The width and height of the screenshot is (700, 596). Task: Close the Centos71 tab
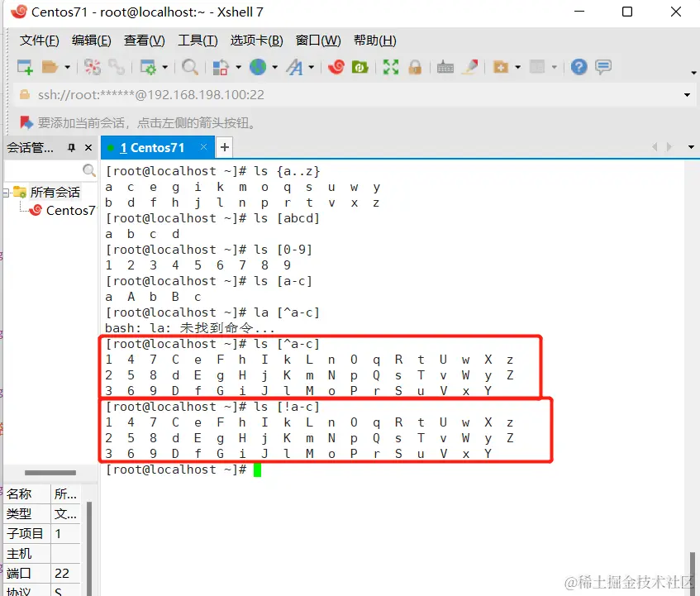pyautogui.click(x=203, y=147)
